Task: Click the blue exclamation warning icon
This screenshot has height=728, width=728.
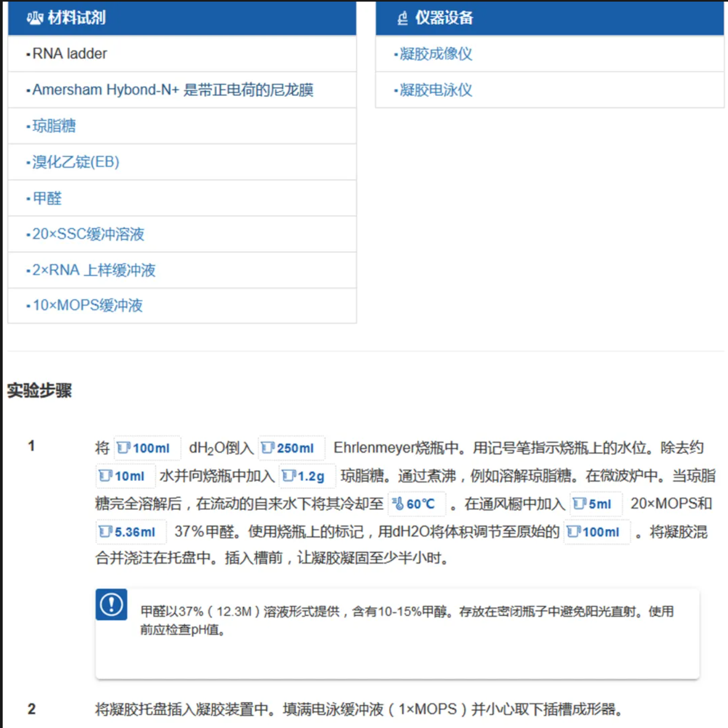Action: click(112, 605)
